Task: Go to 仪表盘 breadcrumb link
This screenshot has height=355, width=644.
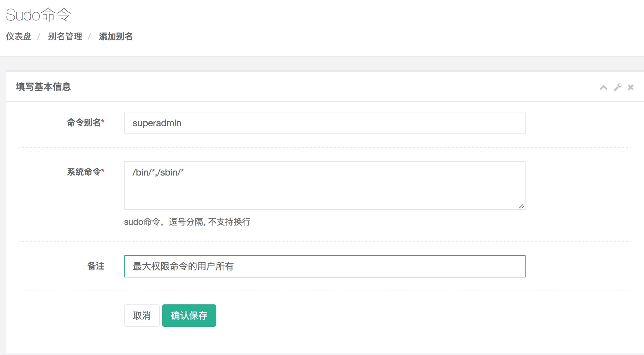Action: click(19, 36)
